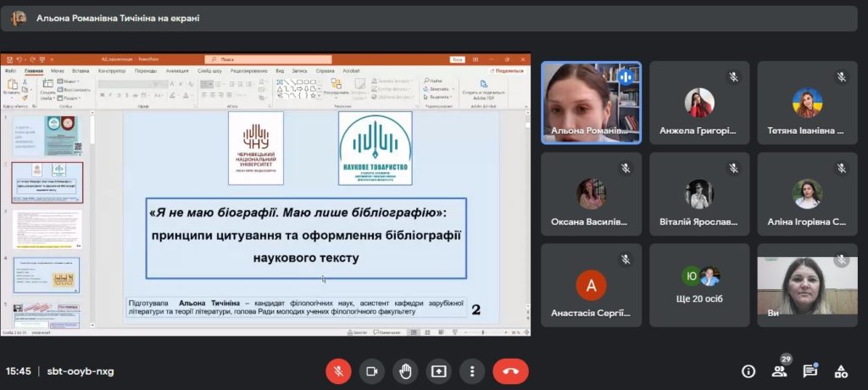The image size is (868, 390).
Task: Start presenting your screen
Action: pyautogui.click(x=438, y=371)
